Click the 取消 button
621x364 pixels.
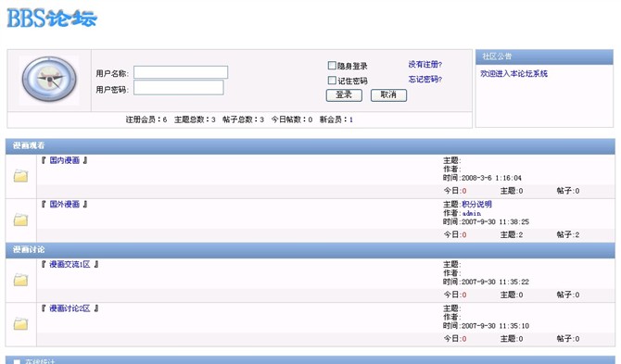[x=388, y=95]
